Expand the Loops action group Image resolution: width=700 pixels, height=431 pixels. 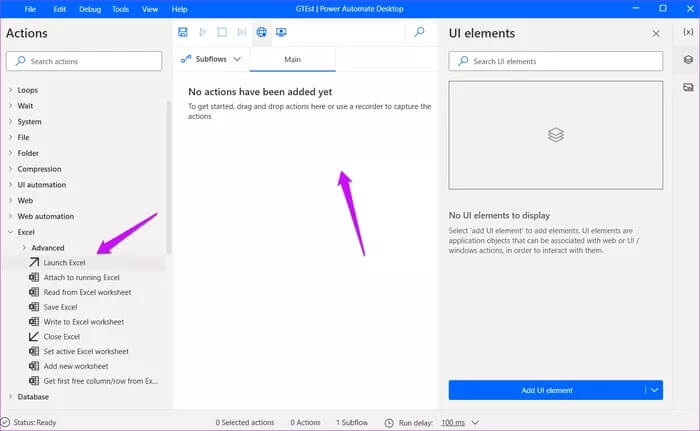[10, 90]
